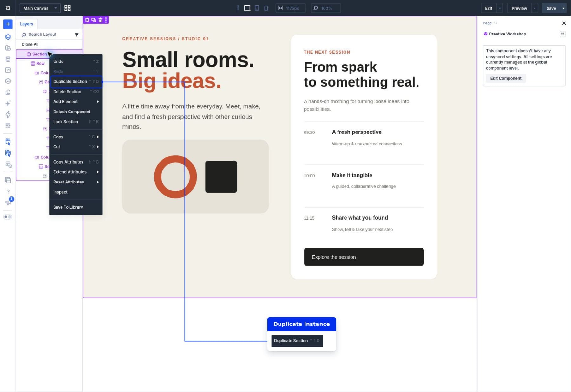This screenshot has height=392, width=571.
Task: Click the blue add element plus button
Action: (x=8, y=24)
